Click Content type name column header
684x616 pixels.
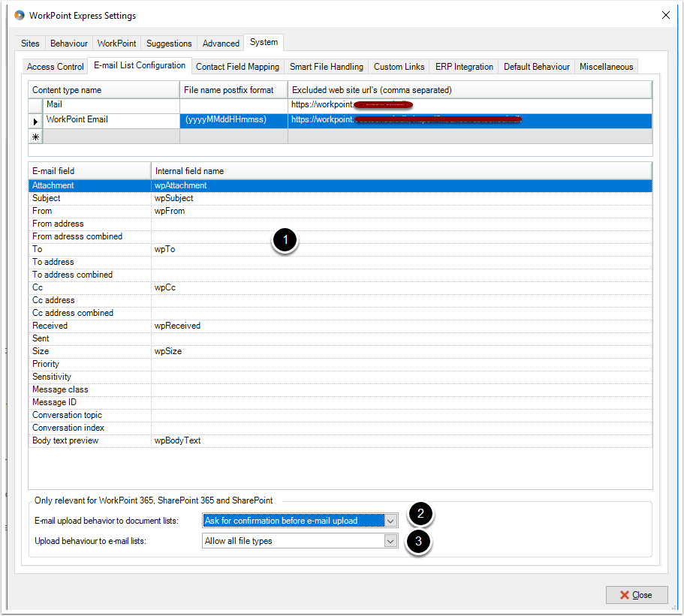(x=104, y=90)
